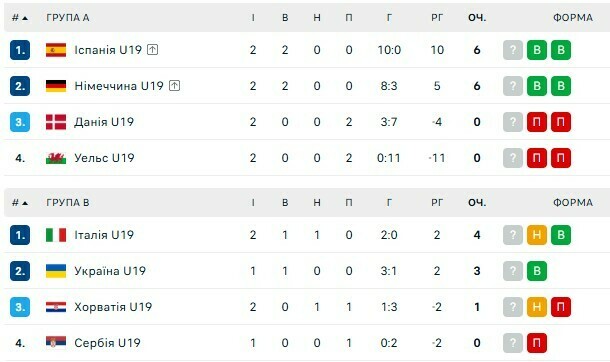
Task: Click the Ukraine flag icon
Action: [x=56, y=271]
